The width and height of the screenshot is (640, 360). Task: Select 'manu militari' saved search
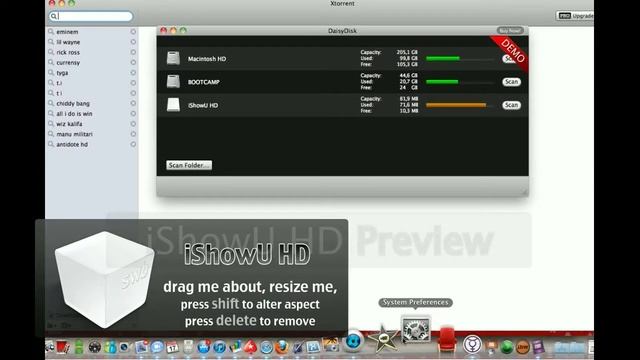pos(75,134)
